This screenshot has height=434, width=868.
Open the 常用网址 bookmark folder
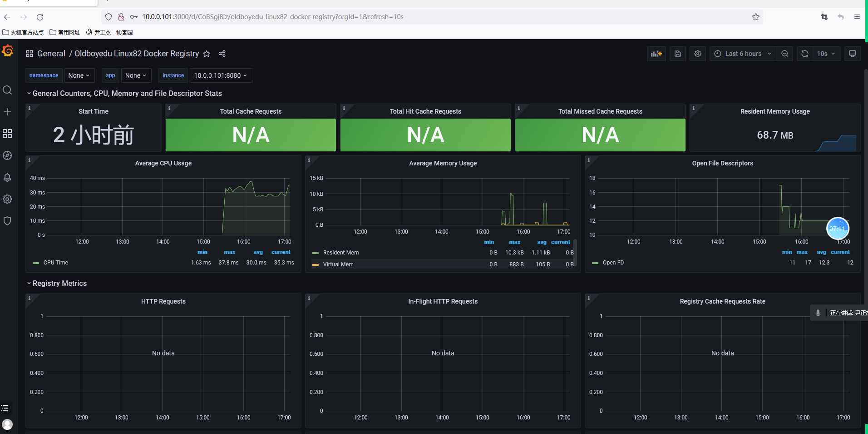64,32
